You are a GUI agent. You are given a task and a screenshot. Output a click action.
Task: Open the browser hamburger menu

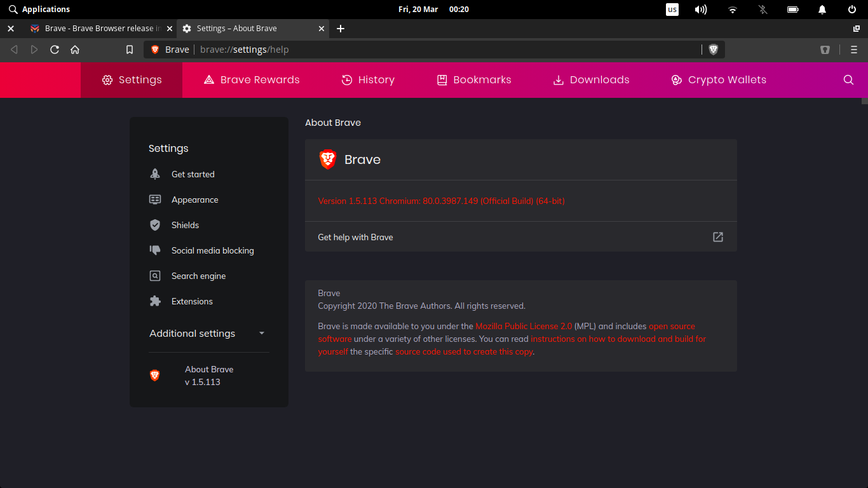click(854, 50)
